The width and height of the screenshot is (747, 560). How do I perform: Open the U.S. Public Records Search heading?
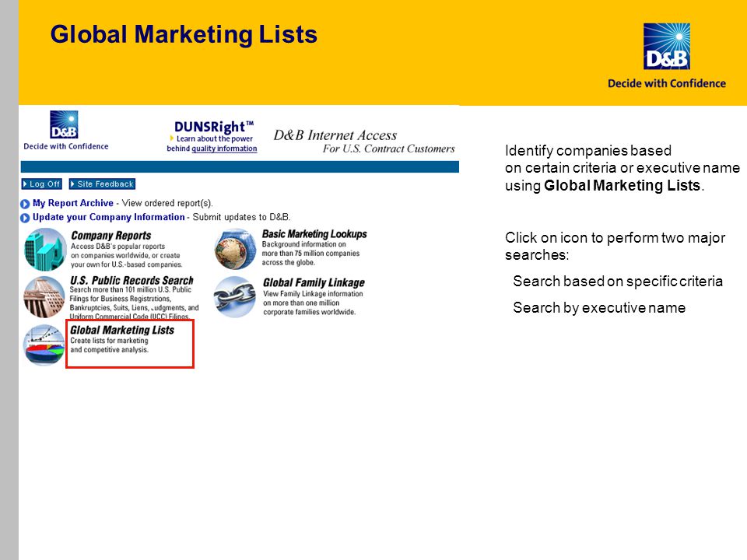coord(132,281)
